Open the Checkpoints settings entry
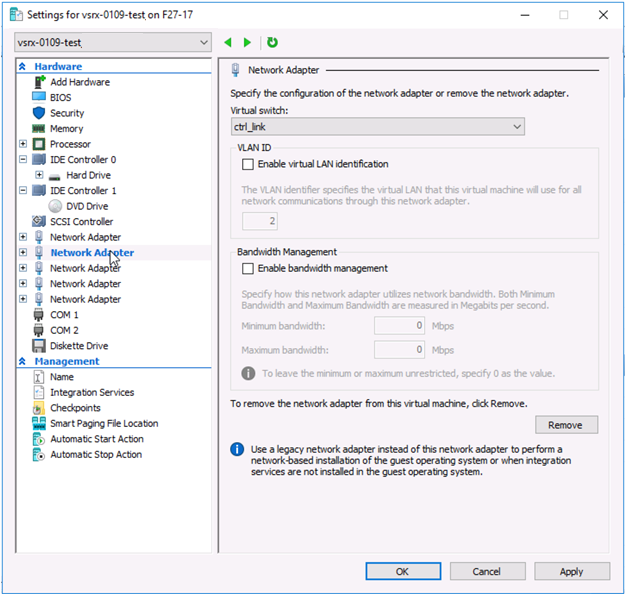The width and height of the screenshot is (625, 594). 75,408
